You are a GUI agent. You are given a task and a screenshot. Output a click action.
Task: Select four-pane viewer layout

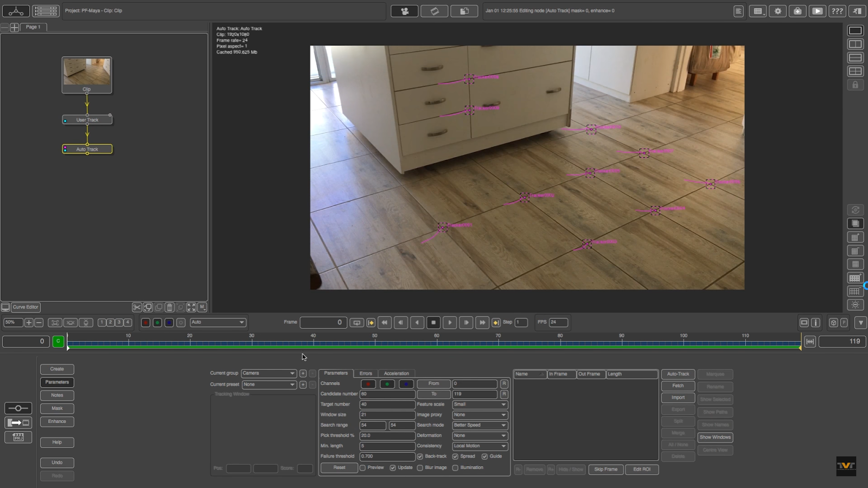tap(856, 71)
